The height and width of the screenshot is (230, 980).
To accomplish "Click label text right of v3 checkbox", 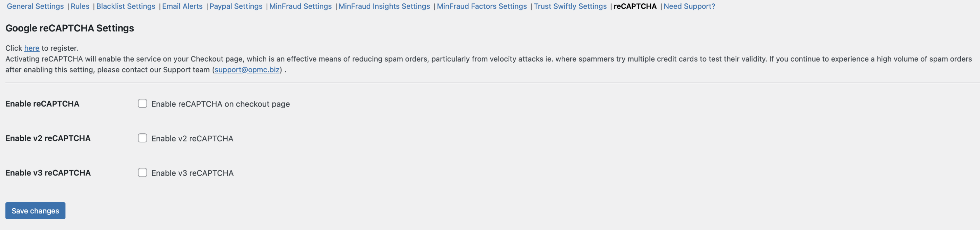I will [x=192, y=174].
